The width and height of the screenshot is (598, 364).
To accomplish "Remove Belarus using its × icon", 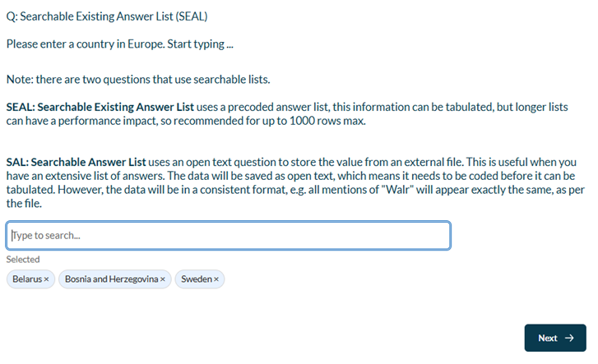I will point(46,279).
